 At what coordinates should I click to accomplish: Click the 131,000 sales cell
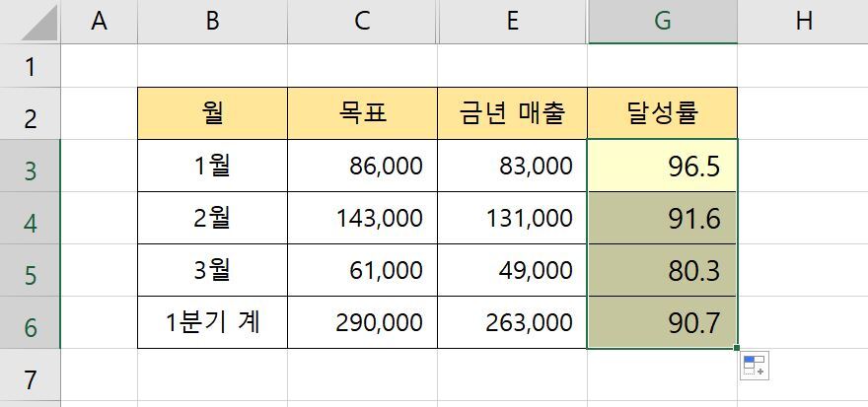click(x=513, y=218)
